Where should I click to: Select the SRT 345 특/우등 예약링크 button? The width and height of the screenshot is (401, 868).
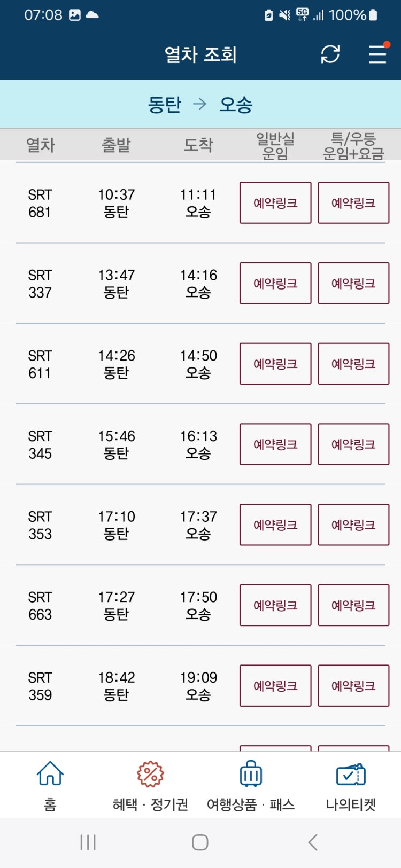point(353,444)
